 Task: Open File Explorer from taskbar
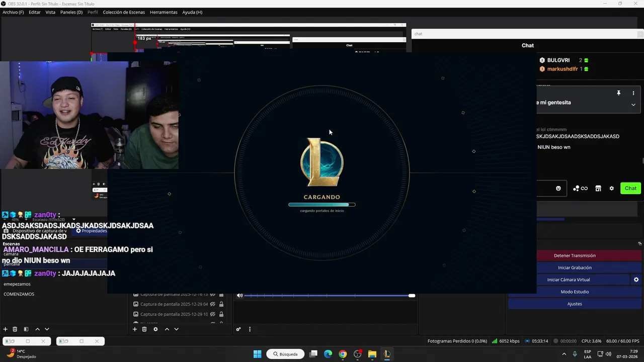372,354
